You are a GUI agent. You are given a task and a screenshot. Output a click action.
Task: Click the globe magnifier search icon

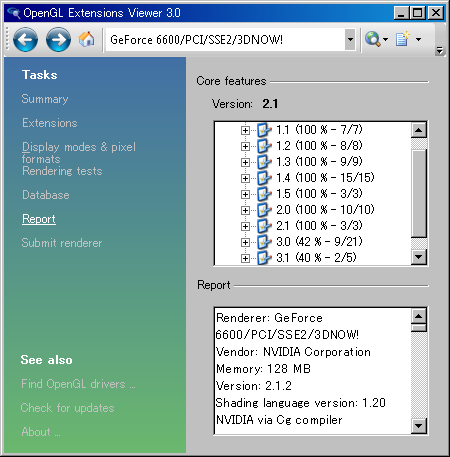tap(373, 39)
